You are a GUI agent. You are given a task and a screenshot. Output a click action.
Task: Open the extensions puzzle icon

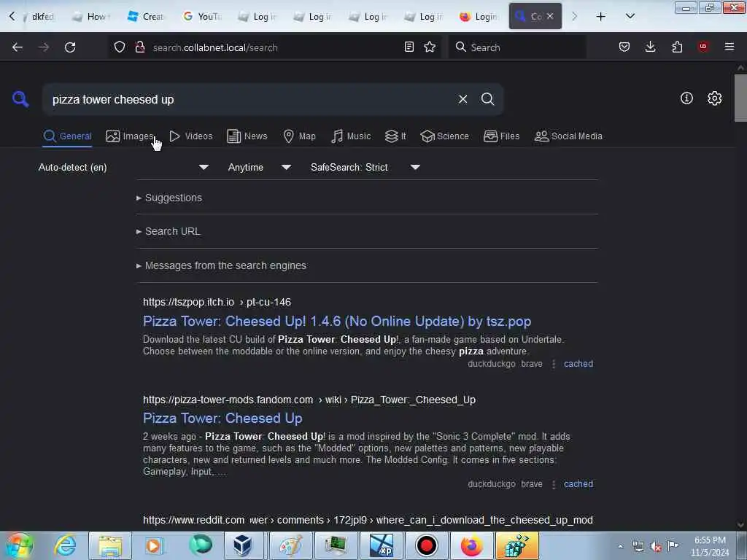pyautogui.click(x=677, y=47)
